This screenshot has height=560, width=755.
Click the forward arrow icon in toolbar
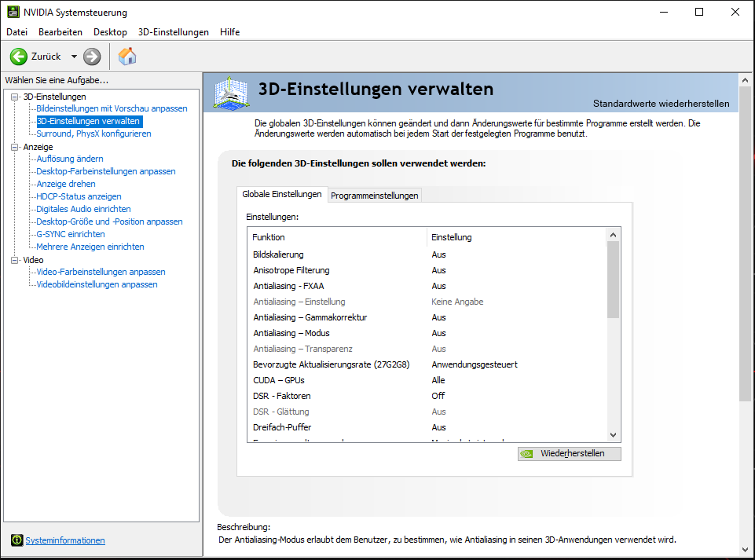tap(92, 57)
